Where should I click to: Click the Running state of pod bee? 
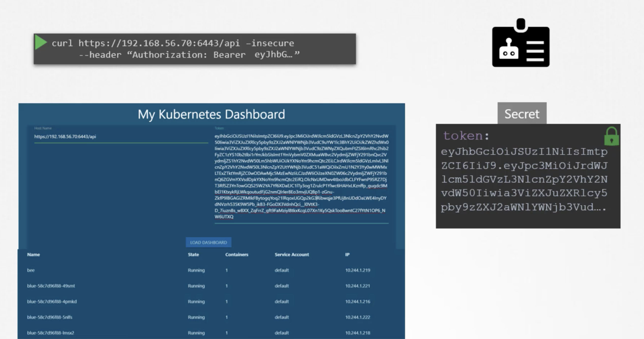(196, 270)
